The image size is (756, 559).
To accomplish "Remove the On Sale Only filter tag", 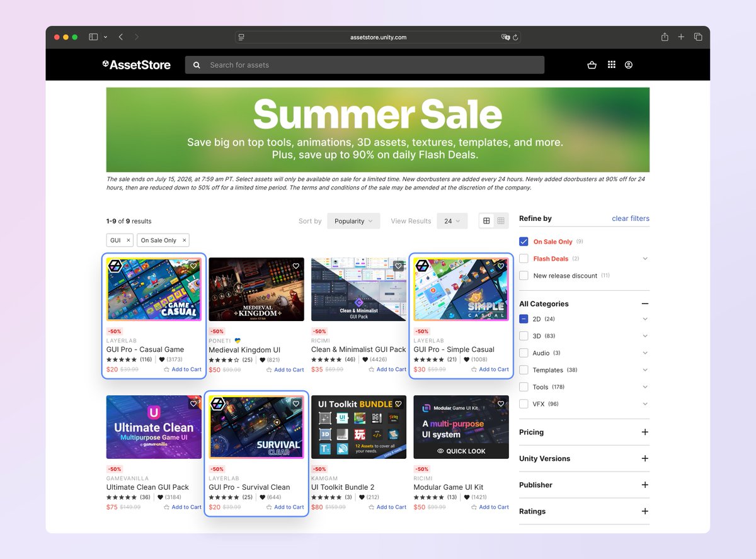I will [x=185, y=240].
